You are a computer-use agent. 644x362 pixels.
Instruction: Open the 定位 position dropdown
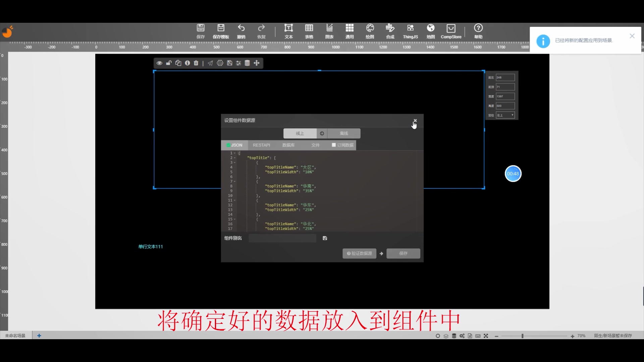[x=505, y=115]
